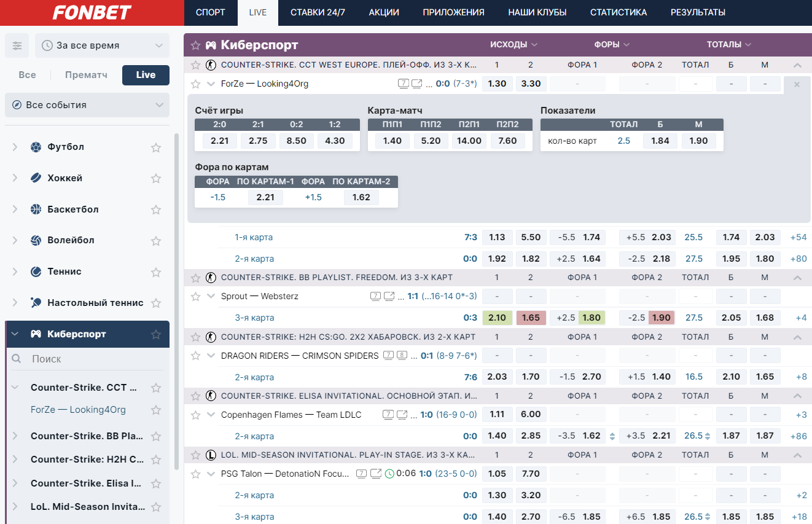This screenshot has width=812, height=524.
Task: Click red highlighted odds 1.65 on Sprout 3-я карта
Action: tap(531, 318)
